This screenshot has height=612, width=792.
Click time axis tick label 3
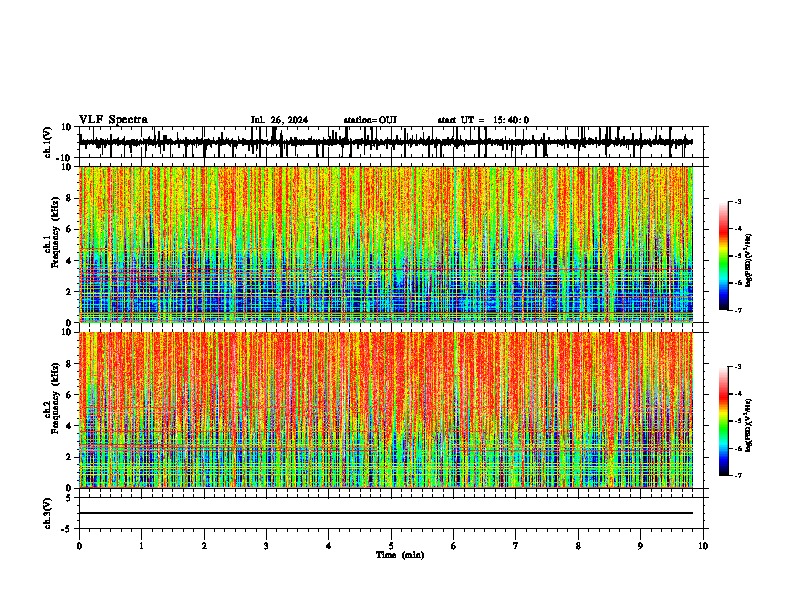[266, 546]
